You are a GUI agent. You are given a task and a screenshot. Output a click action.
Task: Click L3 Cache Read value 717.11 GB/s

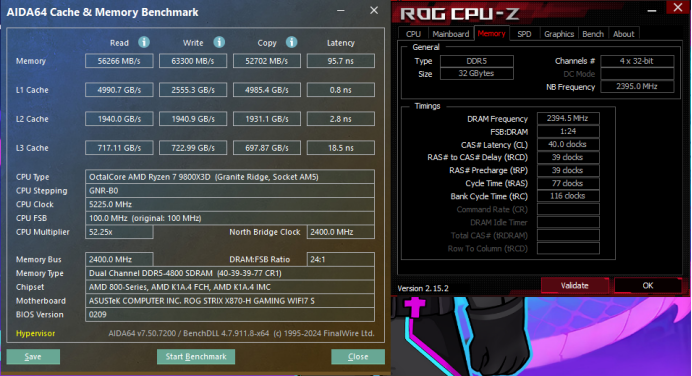click(119, 148)
